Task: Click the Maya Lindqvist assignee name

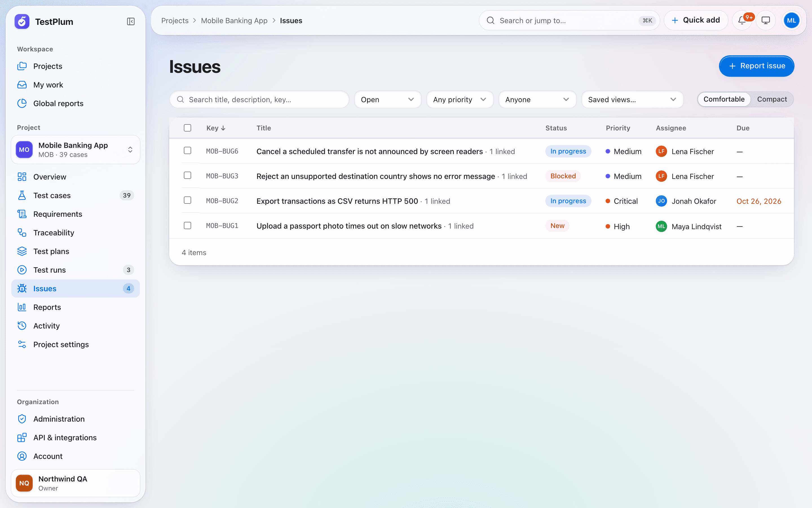Action: point(696,226)
